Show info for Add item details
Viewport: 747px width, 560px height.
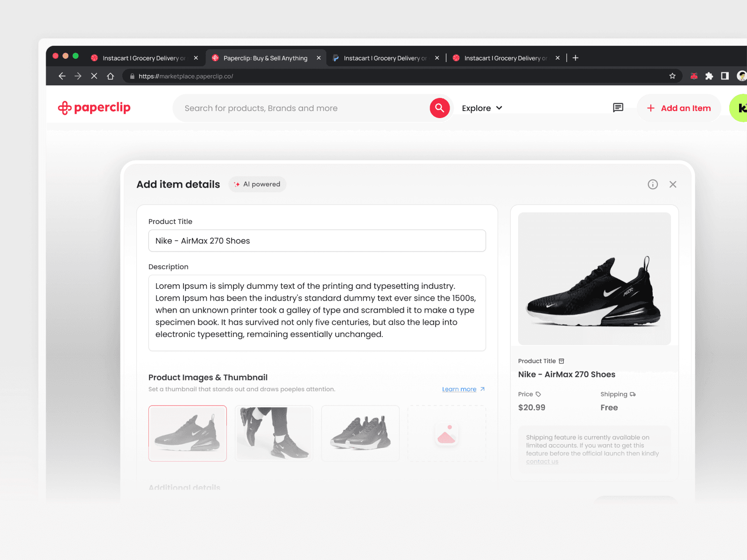tap(653, 184)
